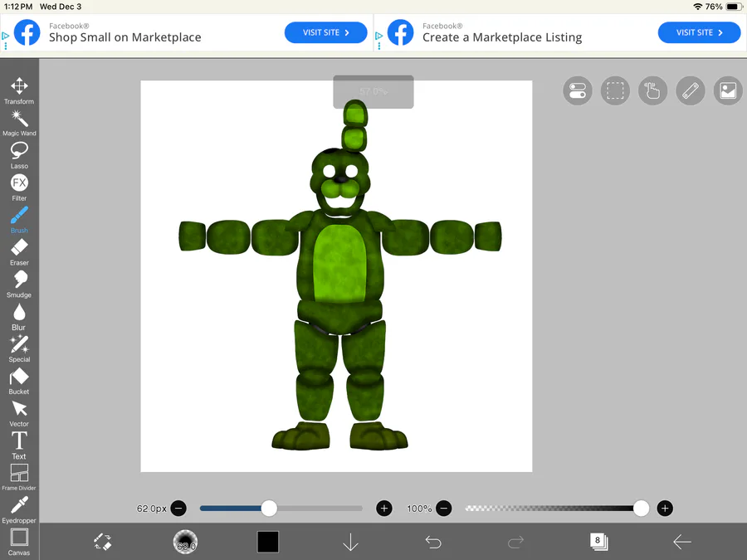Tap the 100% opacity value
This screenshot has width=747, height=560.
pos(419,508)
